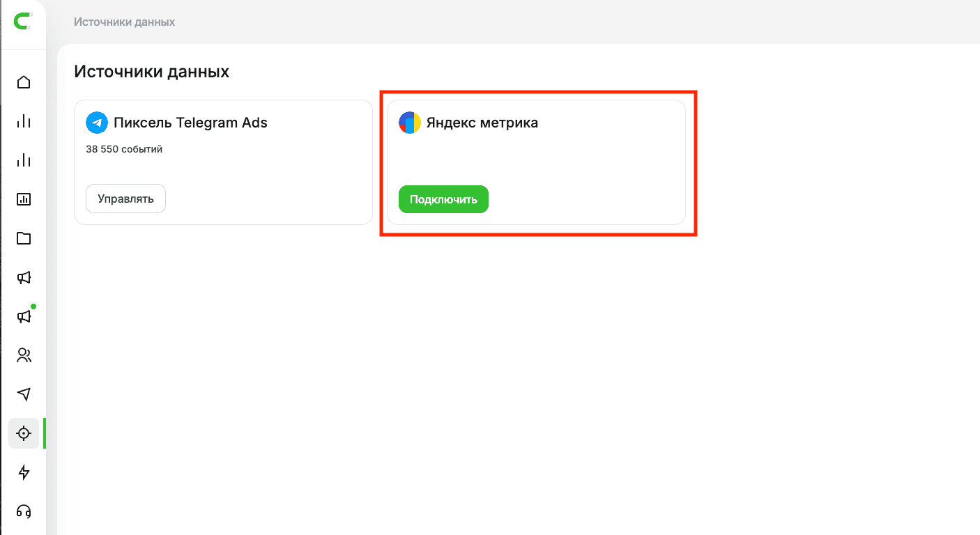Screen dimensions: 980x535
Task: Open the boxed chart report icon
Action: [x=24, y=199]
